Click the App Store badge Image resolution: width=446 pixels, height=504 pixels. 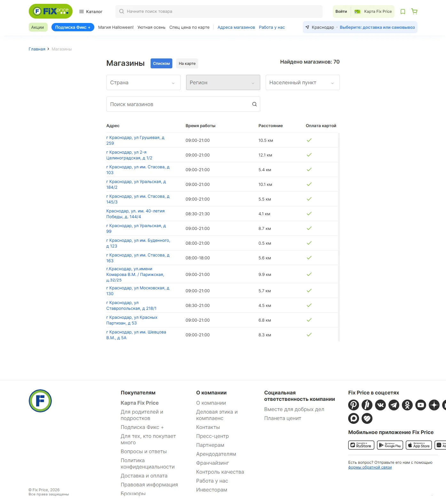(419, 445)
